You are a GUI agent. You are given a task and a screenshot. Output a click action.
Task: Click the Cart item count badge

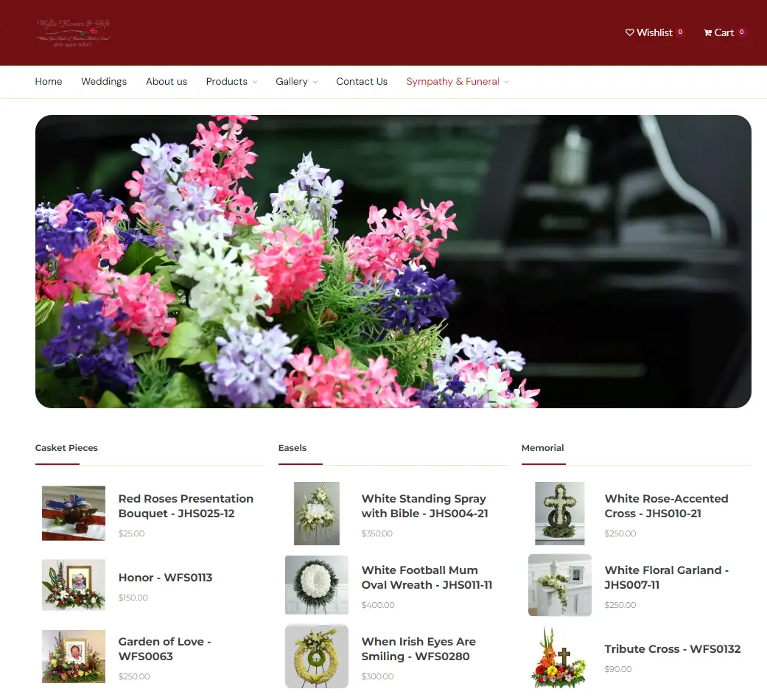click(743, 31)
